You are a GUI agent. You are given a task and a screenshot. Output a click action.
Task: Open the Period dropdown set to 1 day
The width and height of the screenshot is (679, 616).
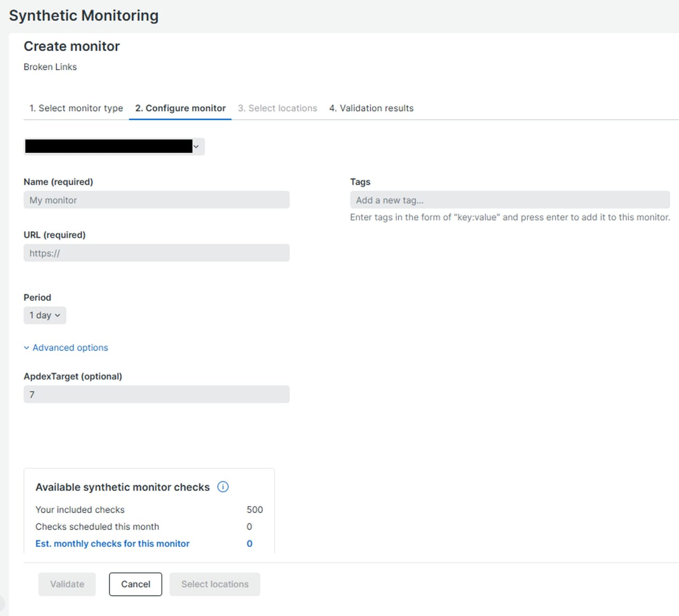(x=45, y=315)
